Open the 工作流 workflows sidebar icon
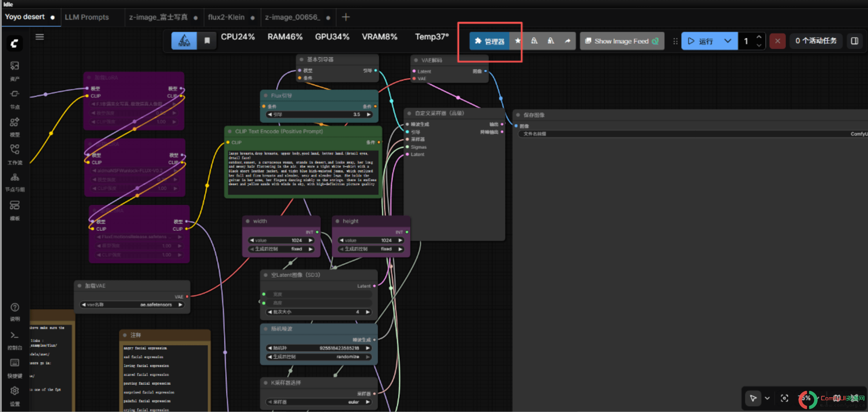 15,154
